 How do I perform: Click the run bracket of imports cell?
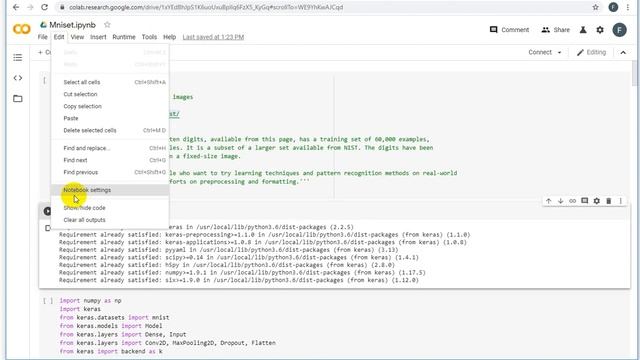(48, 301)
